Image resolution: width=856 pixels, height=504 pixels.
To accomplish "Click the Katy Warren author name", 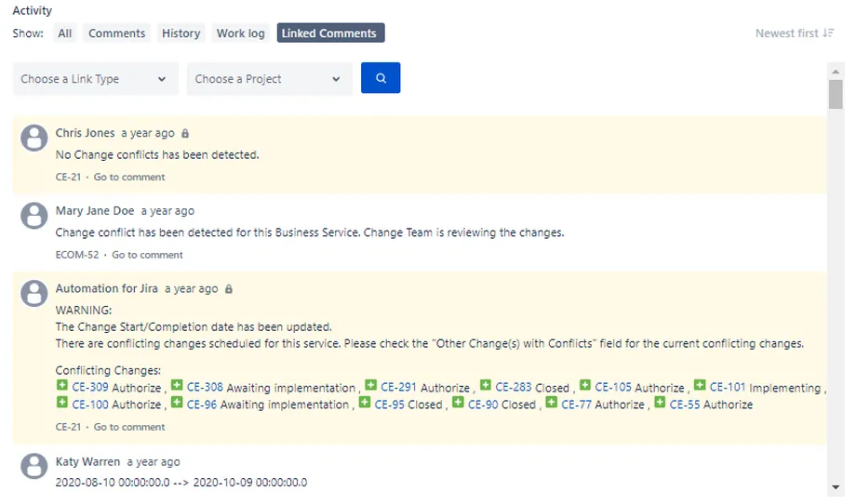I will (87, 462).
